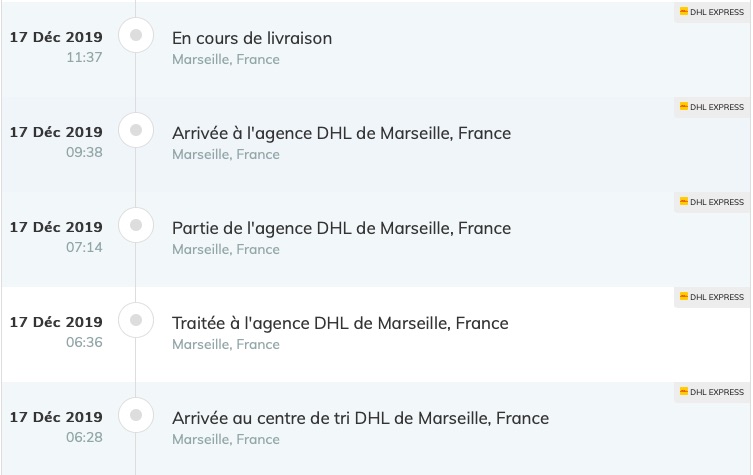The height and width of the screenshot is (475, 753).
Task: Click the 06:36 timestamp
Action: [x=85, y=342]
